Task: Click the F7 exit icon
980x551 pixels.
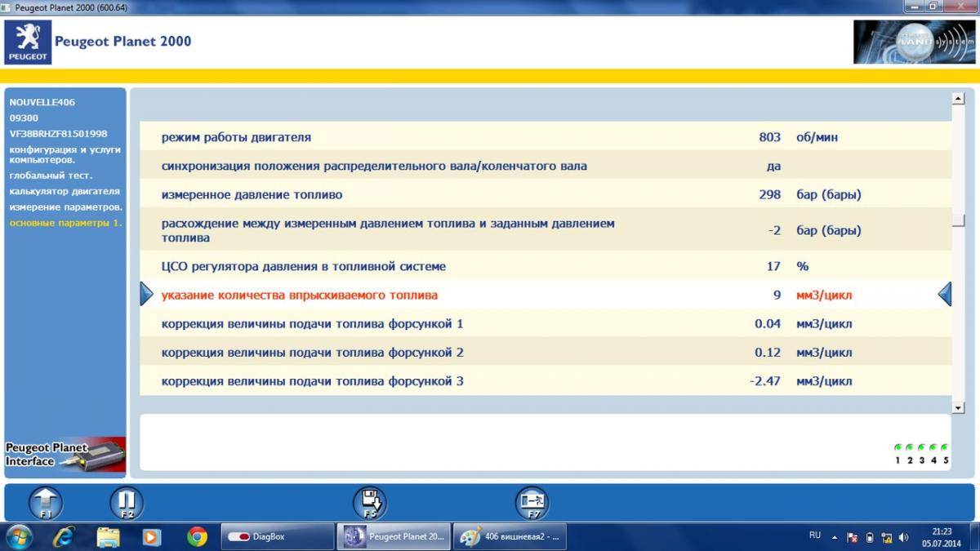Action: click(532, 501)
